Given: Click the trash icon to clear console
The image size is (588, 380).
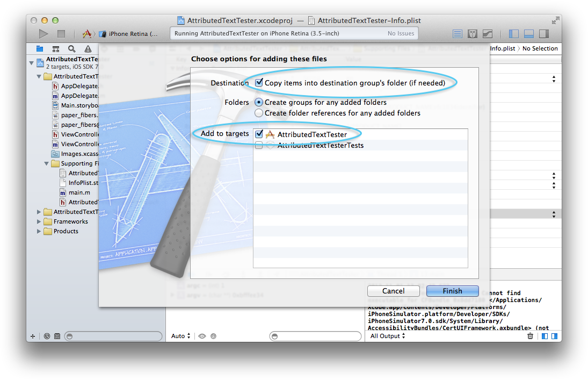Looking at the screenshot, I should pyautogui.click(x=530, y=336).
